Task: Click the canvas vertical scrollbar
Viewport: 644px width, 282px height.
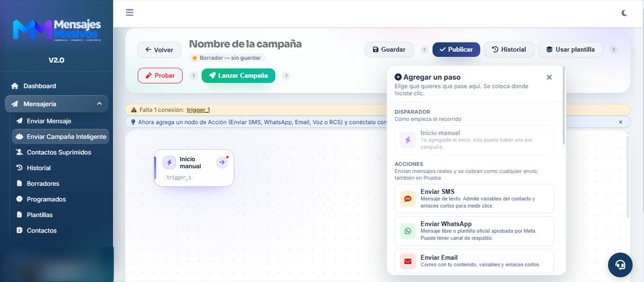Action: click(x=628, y=177)
